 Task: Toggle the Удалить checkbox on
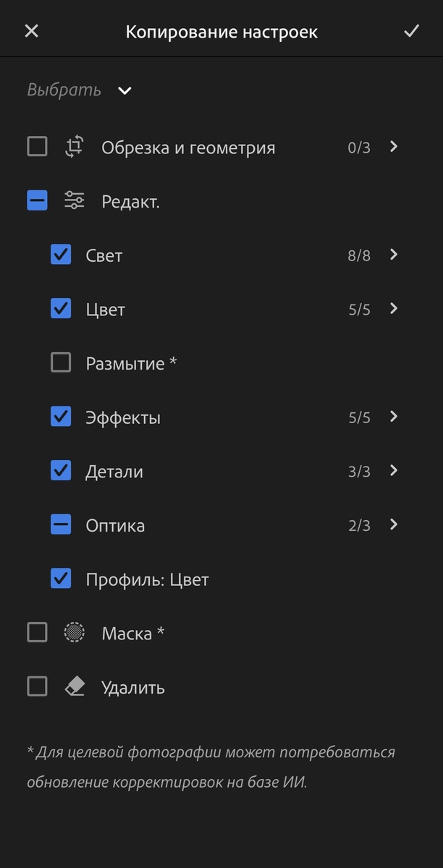(36, 686)
